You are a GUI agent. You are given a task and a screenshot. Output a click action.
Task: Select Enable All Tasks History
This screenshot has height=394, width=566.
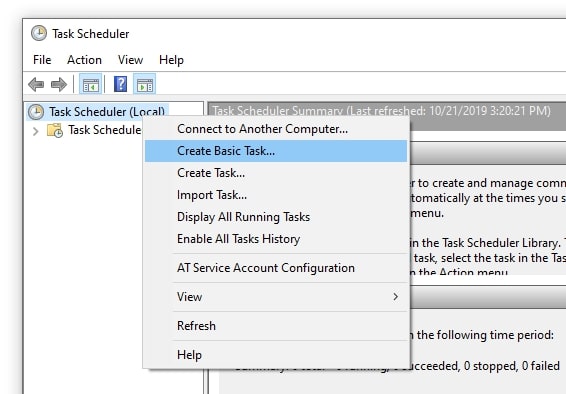pyautogui.click(x=276, y=239)
